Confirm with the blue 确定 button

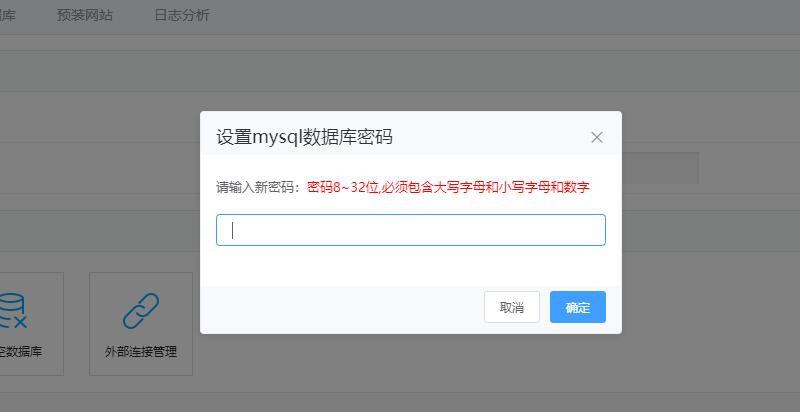tap(577, 307)
